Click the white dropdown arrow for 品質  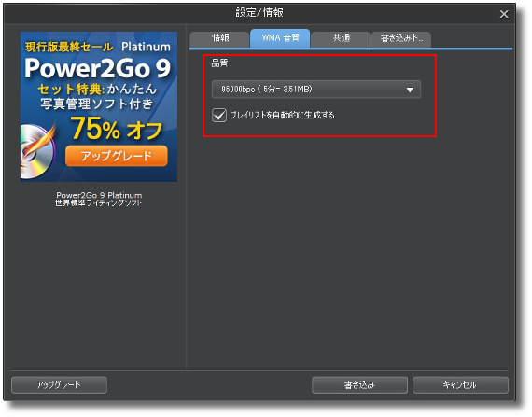pos(410,90)
